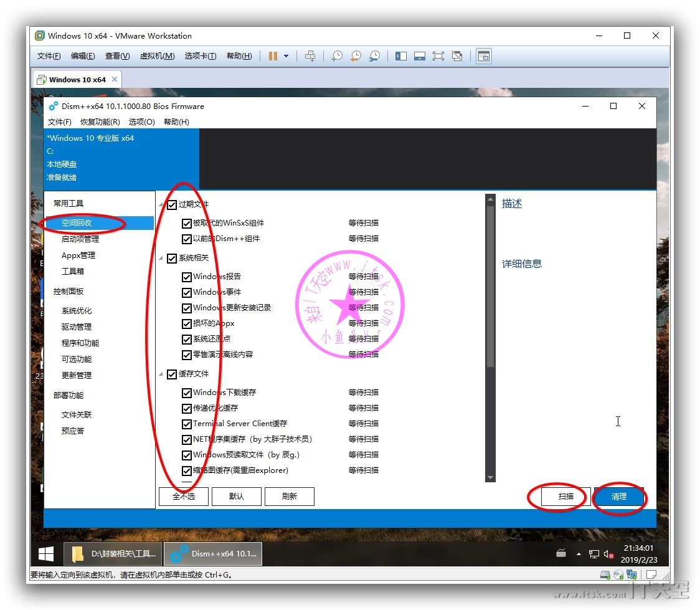Close the Windows 10 x64 VM tab
Screen dimensions: 700x610
point(115,79)
